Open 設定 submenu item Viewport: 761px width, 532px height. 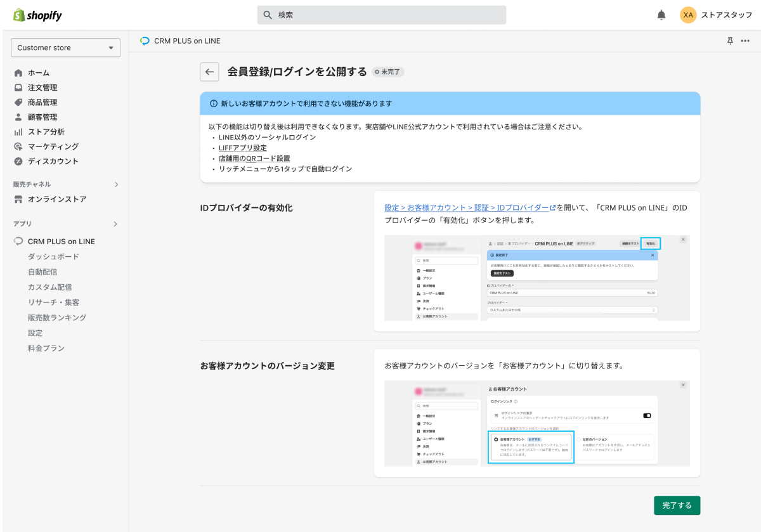point(36,333)
